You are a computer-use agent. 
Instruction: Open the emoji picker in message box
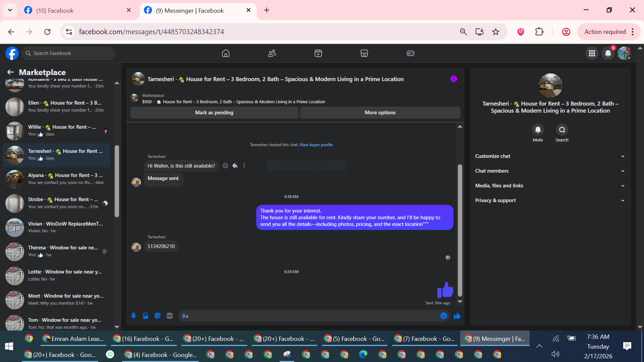[443, 316]
